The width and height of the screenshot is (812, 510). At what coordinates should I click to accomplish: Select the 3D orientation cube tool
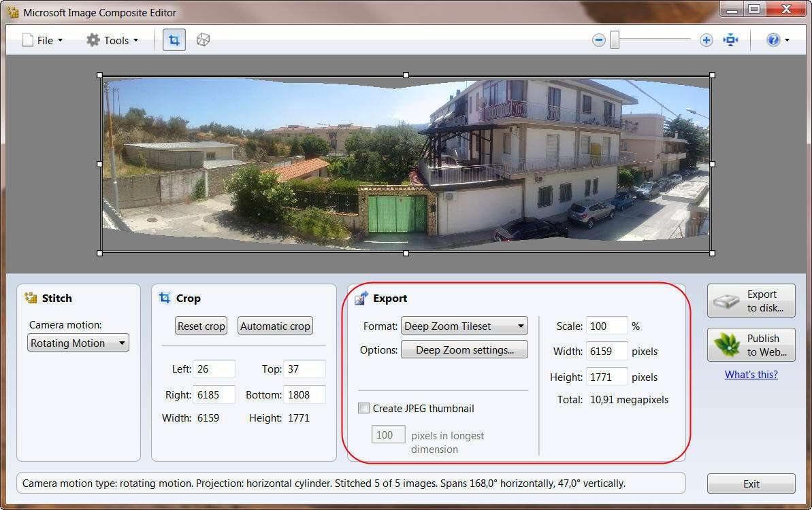point(203,40)
